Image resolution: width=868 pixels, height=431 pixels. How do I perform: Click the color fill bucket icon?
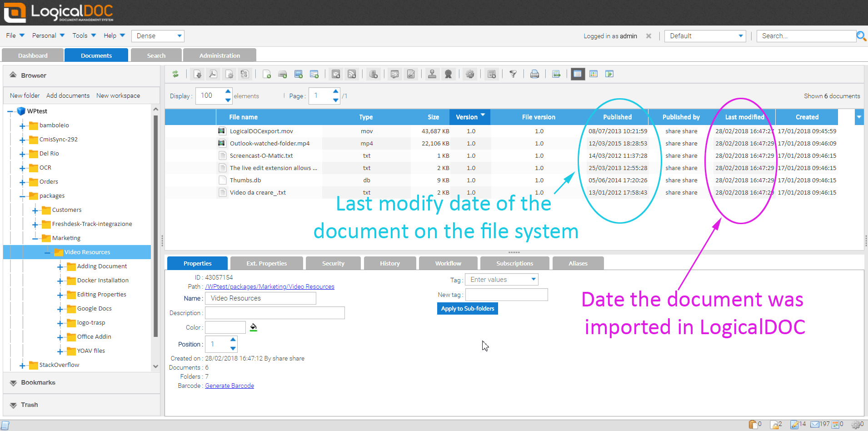254,327
